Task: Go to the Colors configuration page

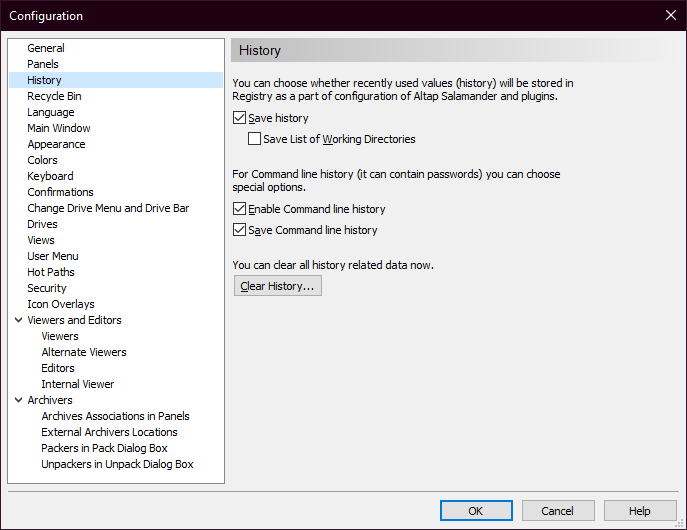Action: [x=42, y=160]
